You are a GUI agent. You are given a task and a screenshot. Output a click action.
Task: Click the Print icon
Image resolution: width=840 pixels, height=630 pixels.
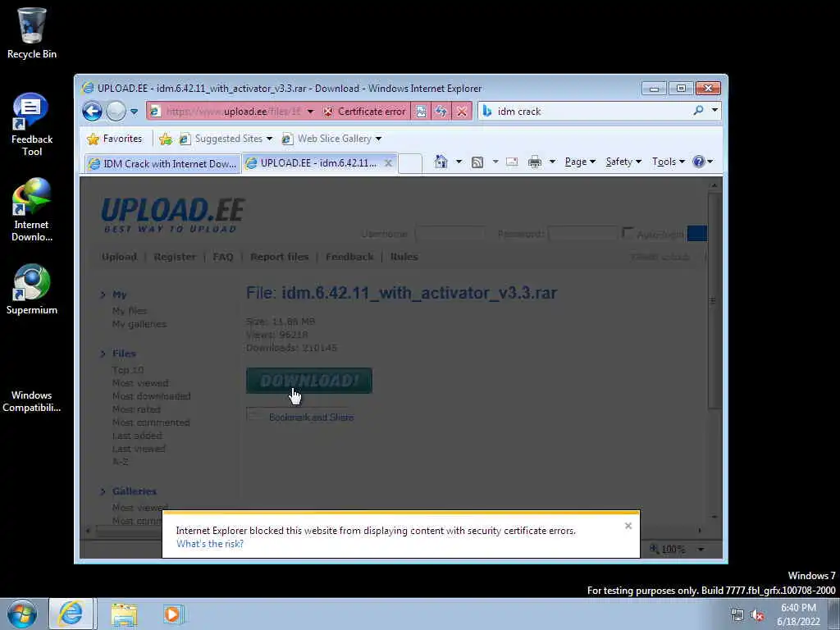pos(535,162)
